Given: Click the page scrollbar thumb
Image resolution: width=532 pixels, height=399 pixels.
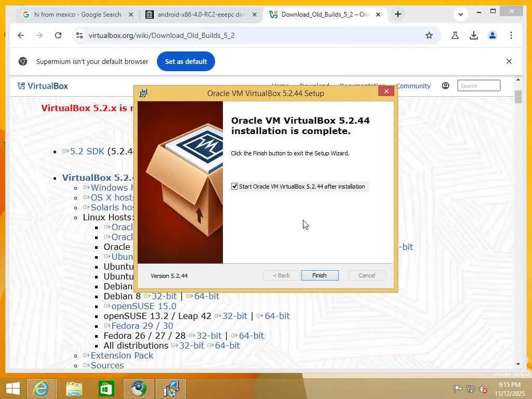Looking at the screenshot, I should (518, 97).
